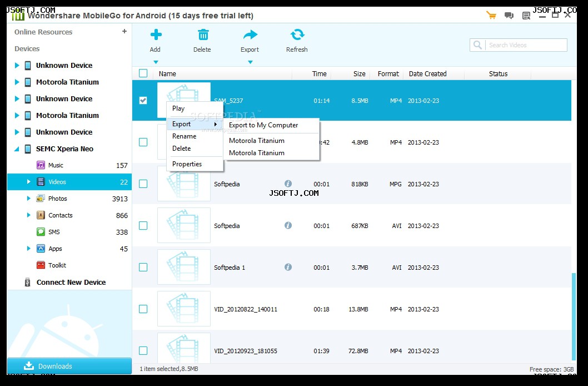
Task: Click the red Toolkit icon
Action: click(41, 265)
